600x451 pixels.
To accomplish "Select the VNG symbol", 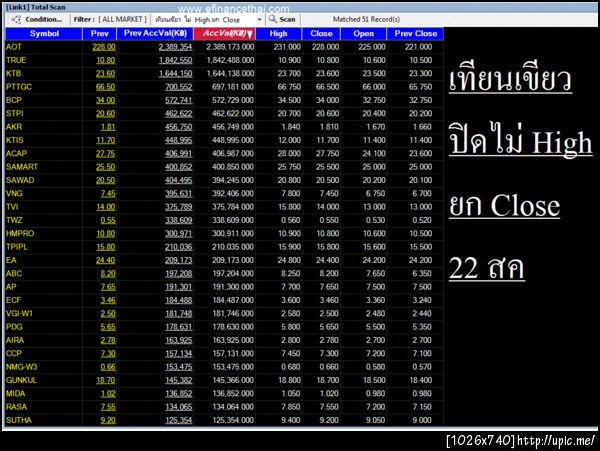I will (14, 194).
